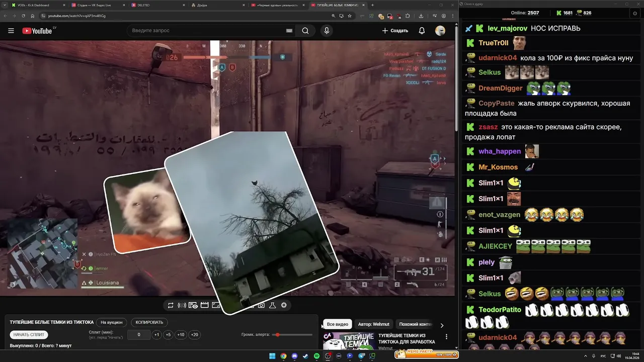Switch to Студия — VK Видео Live tab
Screen dimensions: 644x362
[99, 5]
